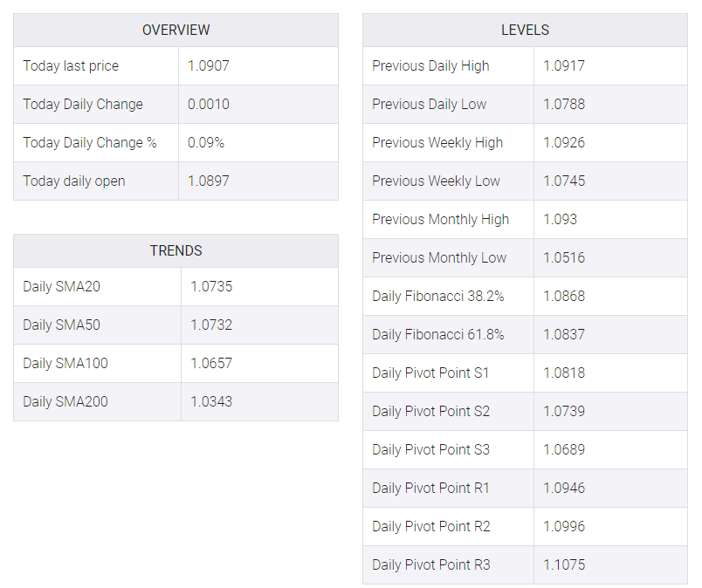Click the Daily Fibonacci 38.2% label
This screenshot has width=702, height=588.
438,297
